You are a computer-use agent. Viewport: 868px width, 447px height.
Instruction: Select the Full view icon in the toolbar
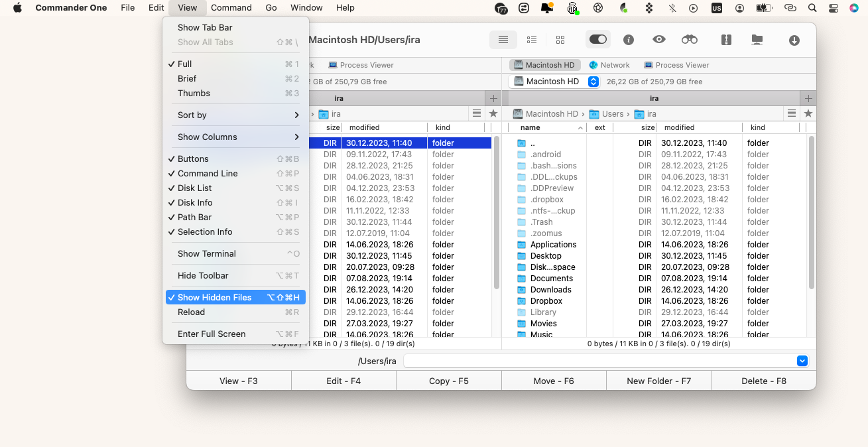click(503, 40)
